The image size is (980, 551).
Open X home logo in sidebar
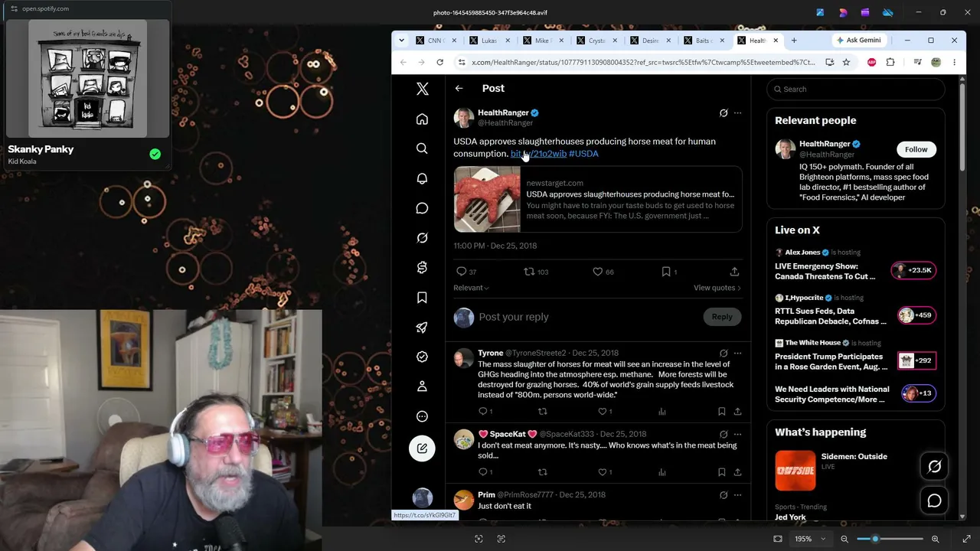(422, 89)
